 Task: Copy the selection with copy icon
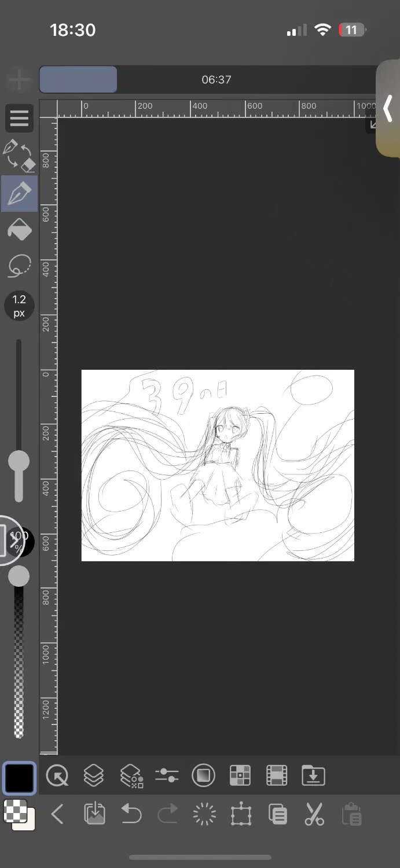pos(277,814)
